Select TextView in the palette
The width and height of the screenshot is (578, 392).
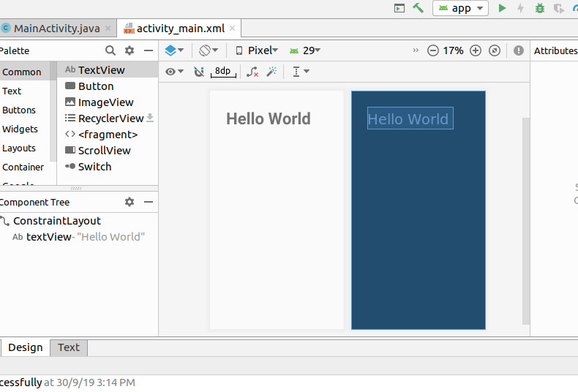108,69
